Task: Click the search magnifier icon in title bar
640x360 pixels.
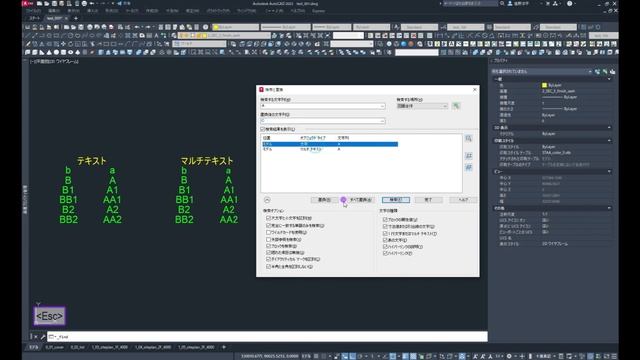Action: click(x=502, y=3)
